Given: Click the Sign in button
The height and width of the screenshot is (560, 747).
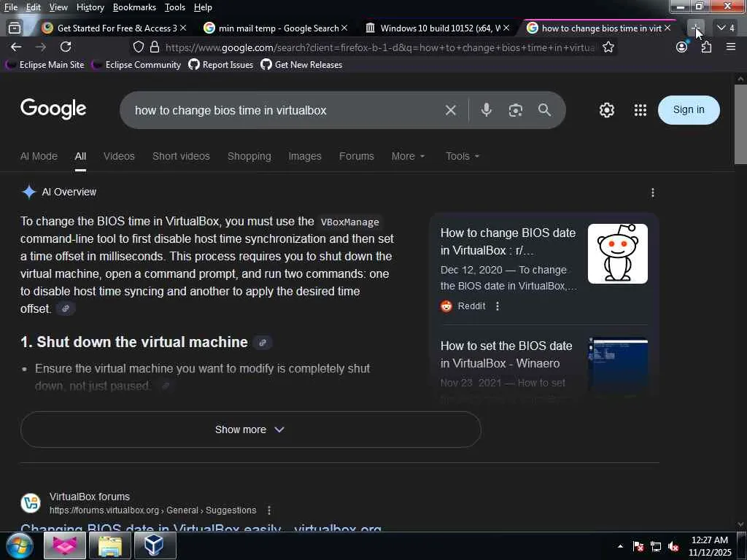Looking at the screenshot, I should point(689,110).
